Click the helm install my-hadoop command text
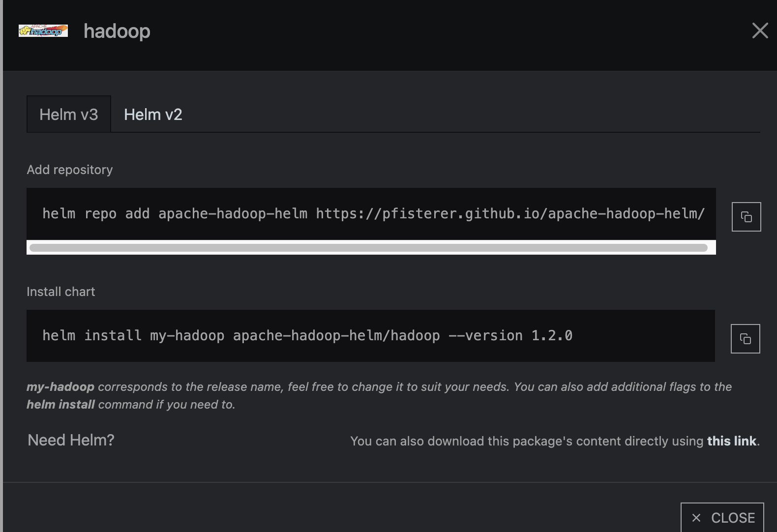This screenshot has height=532, width=777. (x=307, y=336)
